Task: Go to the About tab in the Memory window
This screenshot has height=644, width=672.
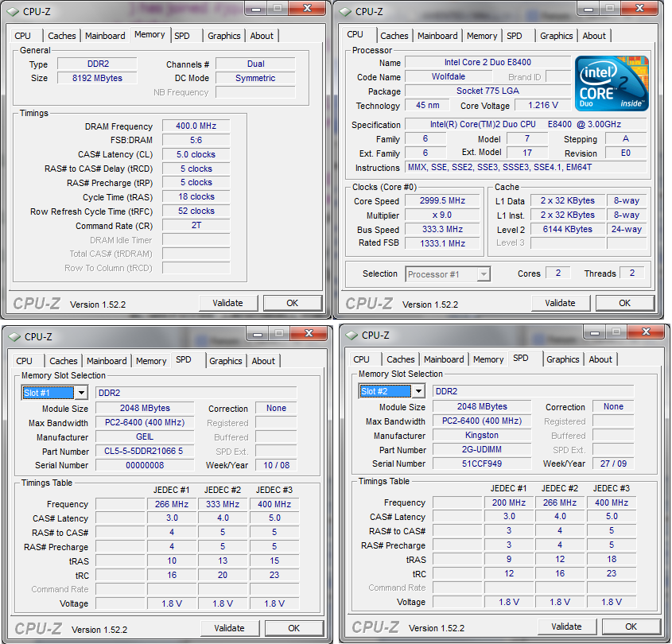Action: pos(262,36)
